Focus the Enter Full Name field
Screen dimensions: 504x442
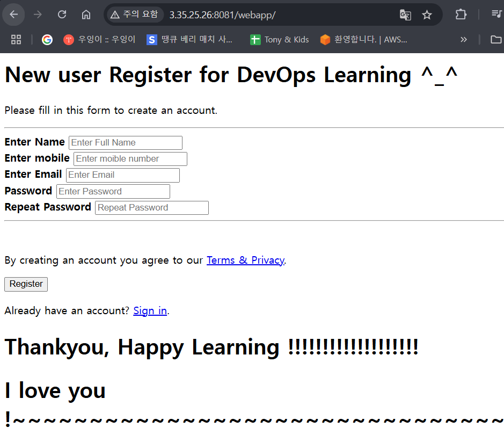click(126, 143)
